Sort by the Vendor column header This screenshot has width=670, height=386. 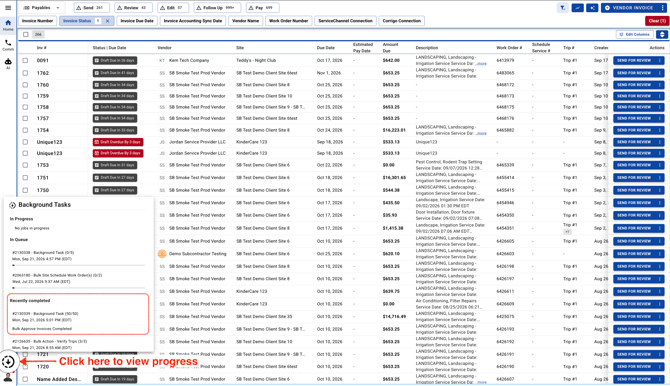[165, 48]
